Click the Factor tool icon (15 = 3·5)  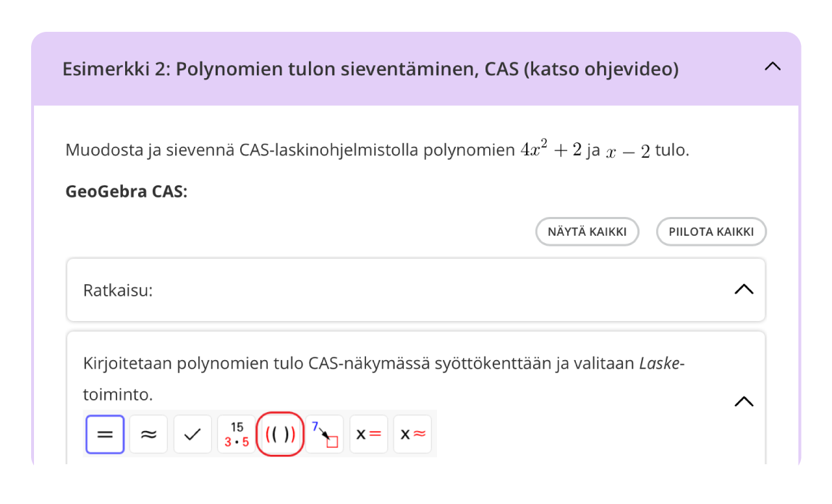237,435
